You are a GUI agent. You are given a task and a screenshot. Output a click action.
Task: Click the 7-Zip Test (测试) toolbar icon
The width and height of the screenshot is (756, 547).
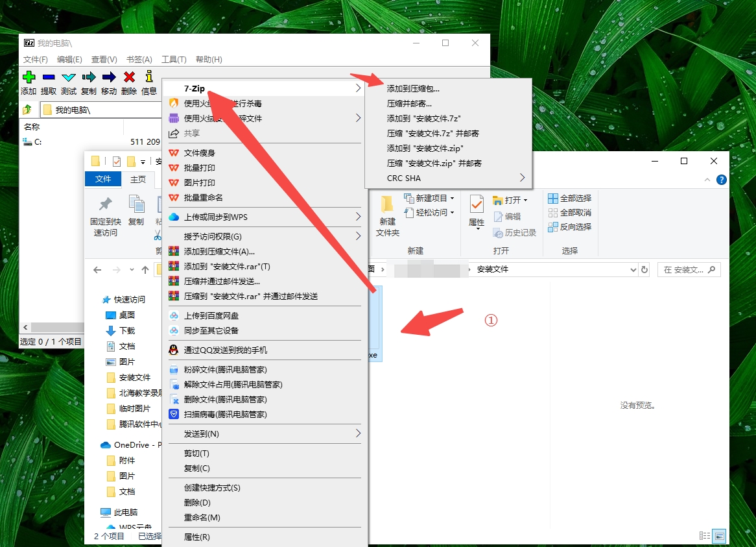(x=69, y=77)
